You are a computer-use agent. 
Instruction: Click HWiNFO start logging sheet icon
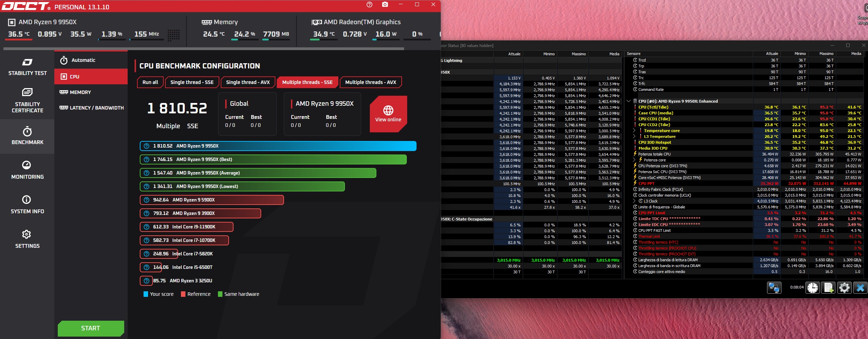829,288
